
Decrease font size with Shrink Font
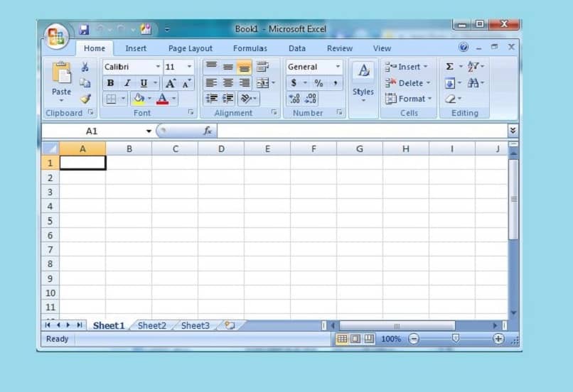point(187,83)
